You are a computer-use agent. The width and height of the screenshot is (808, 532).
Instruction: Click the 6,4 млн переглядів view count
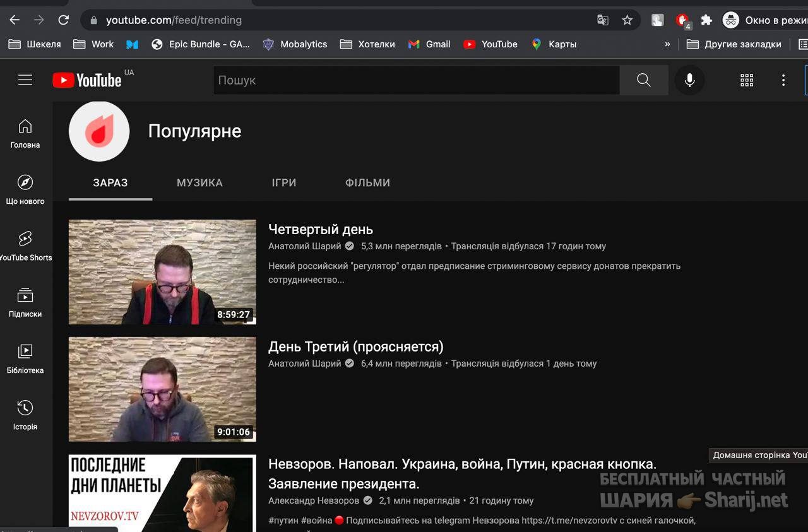coord(401,364)
